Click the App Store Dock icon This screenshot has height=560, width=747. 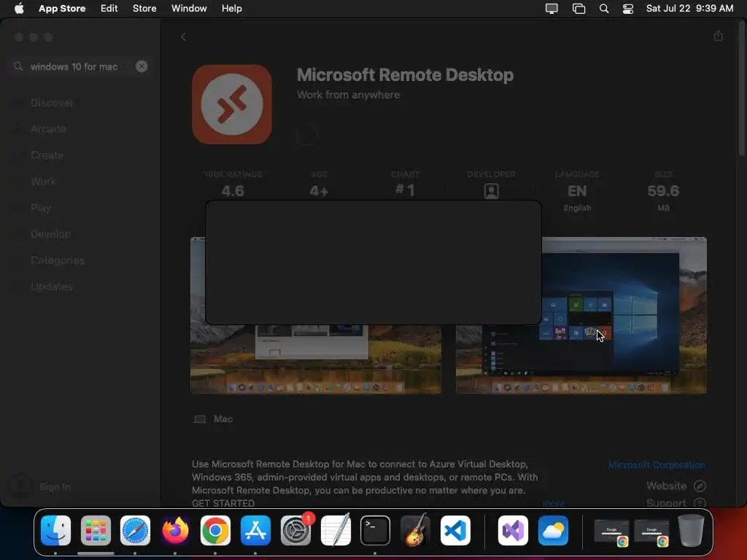point(255,530)
